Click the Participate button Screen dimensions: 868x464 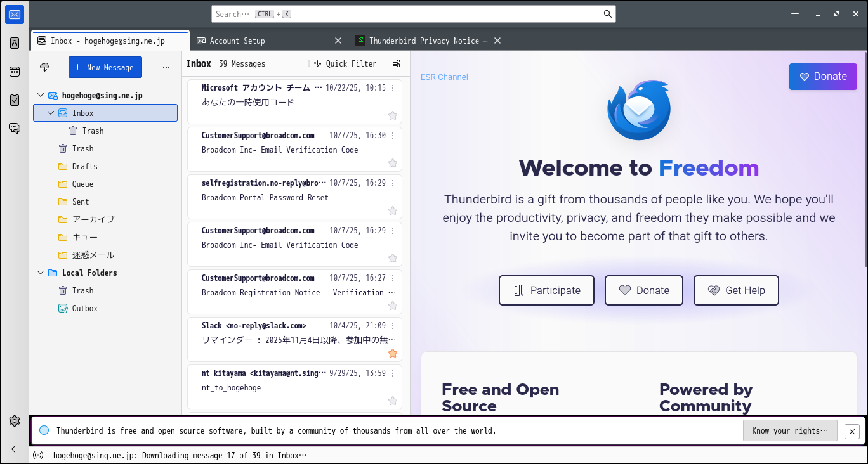(546, 290)
